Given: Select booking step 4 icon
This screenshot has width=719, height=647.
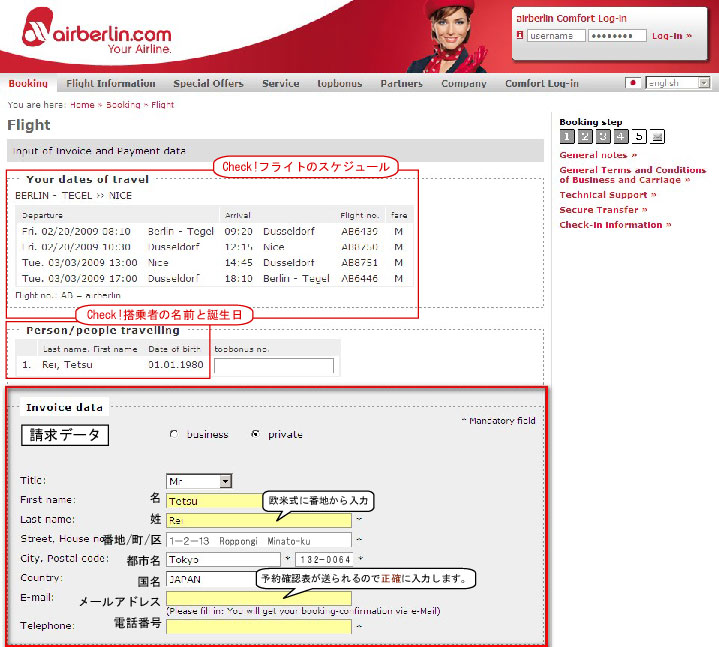Looking at the screenshot, I should click(x=621, y=137).
